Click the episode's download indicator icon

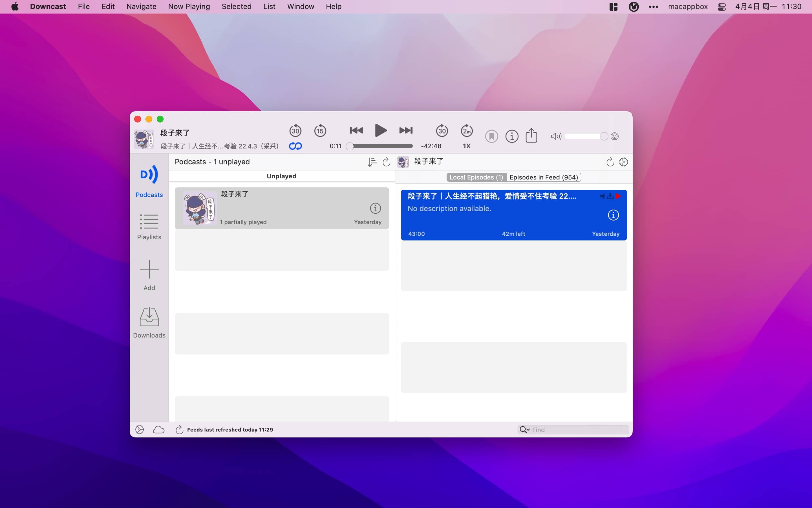(610, 196)
